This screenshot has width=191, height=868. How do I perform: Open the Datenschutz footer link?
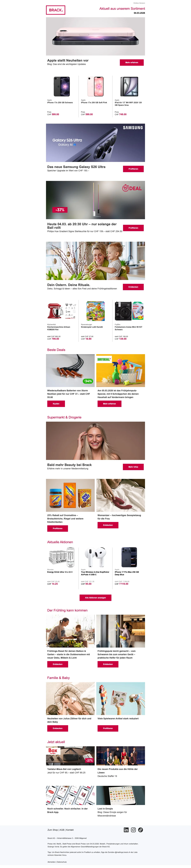point(62,862)
